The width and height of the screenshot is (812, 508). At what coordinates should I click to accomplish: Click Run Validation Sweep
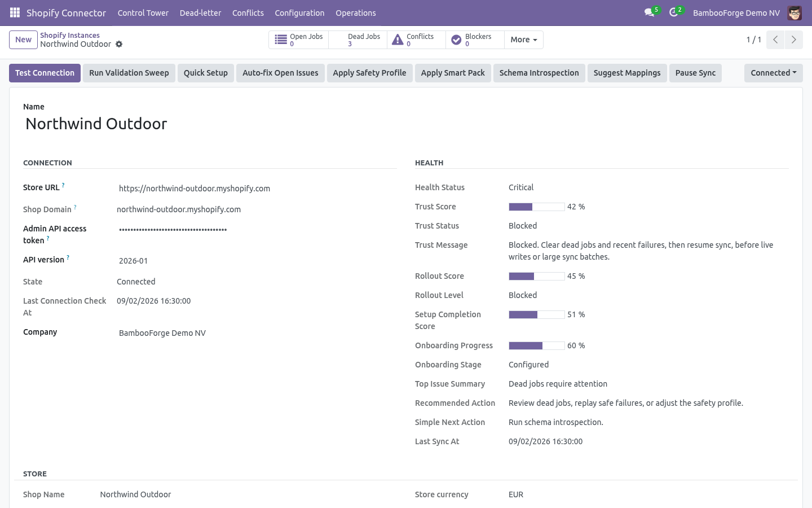point(129,73)
